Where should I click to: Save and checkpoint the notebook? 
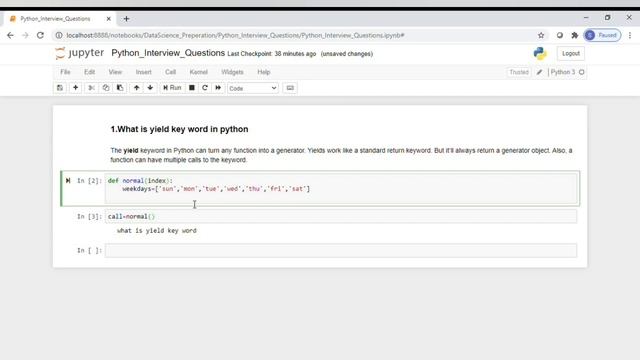(60, 88)
